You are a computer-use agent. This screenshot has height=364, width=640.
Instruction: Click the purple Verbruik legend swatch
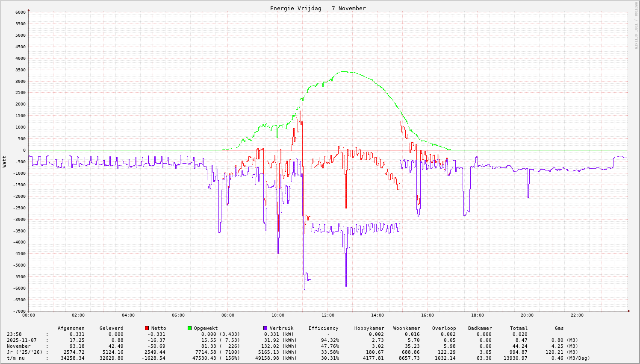click(x=265, y=328)
